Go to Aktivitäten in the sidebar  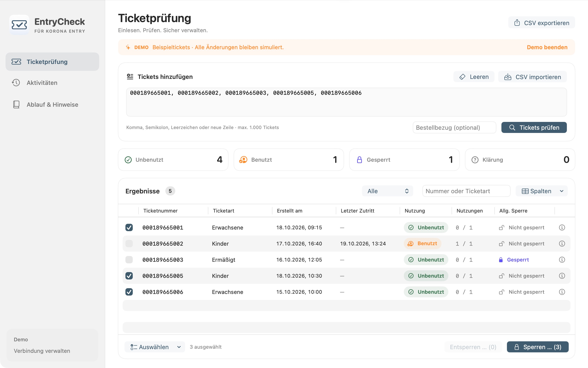coord(52,83)
